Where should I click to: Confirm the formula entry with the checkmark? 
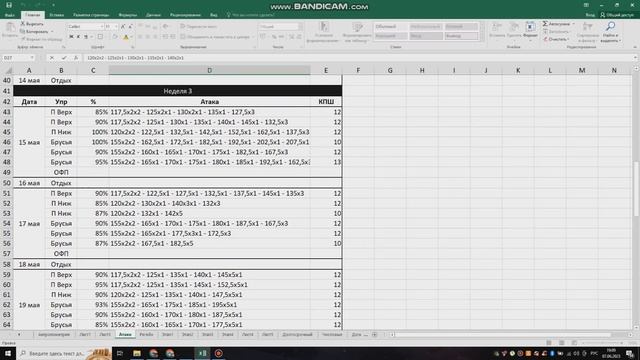click(64, 58)
